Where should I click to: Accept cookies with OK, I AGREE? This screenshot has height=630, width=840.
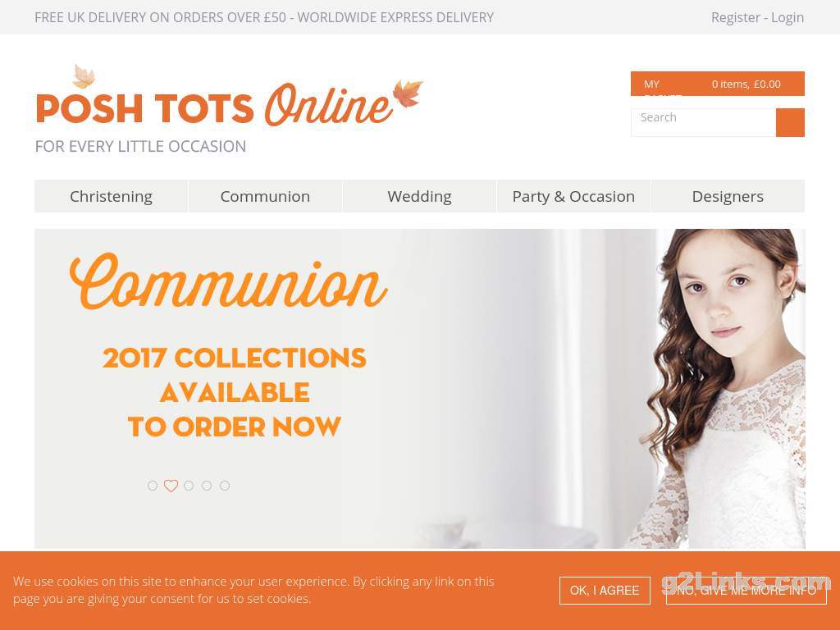pos(605,591)
